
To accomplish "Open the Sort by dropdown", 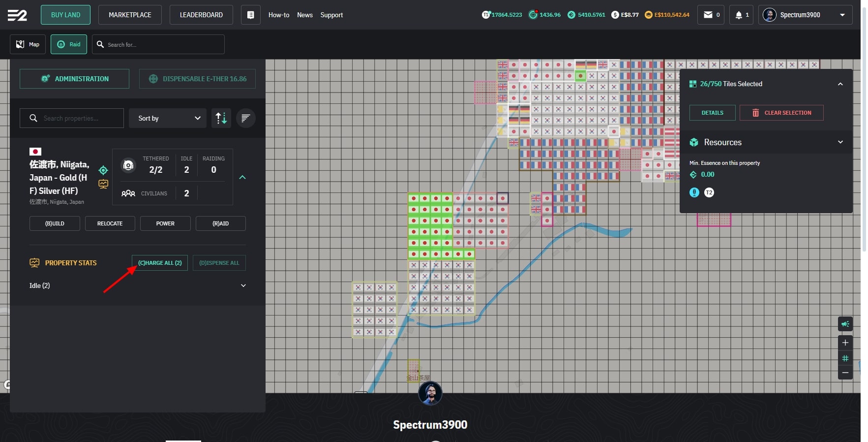I will [168, 118].
